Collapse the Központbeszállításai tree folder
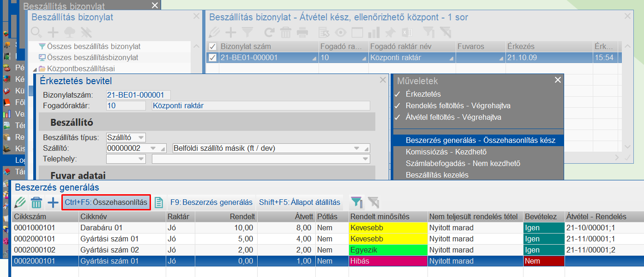This screenshot has width=644, height=277. coord(35,69)
